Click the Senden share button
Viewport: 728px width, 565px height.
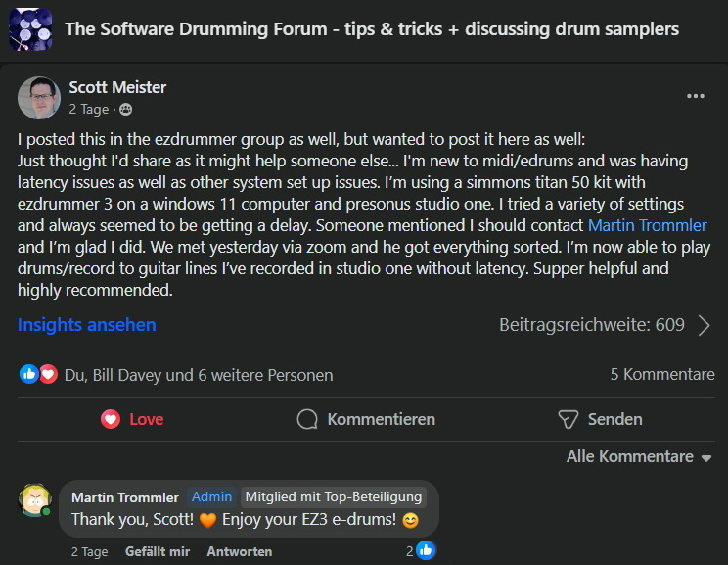[x=601, y=419]
